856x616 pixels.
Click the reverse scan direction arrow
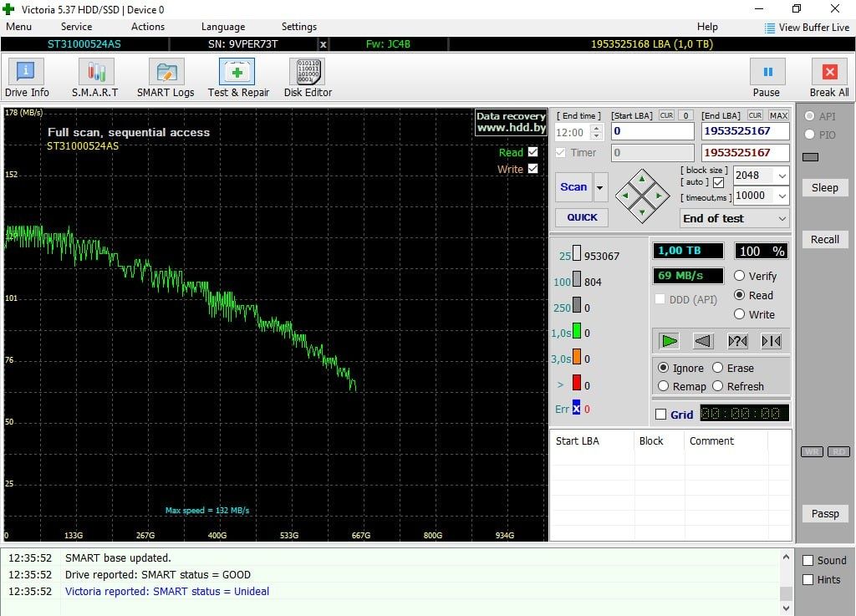tap(702, 341)
